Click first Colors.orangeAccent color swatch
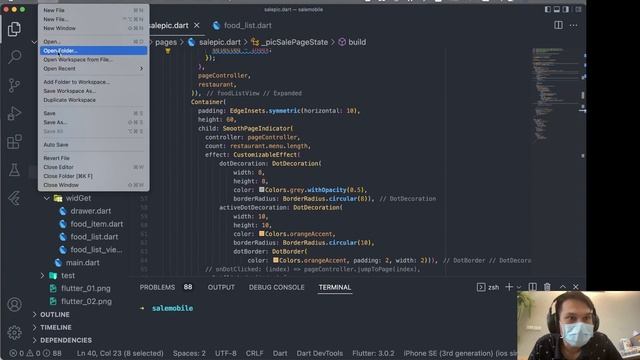The width and height of the screenshot is (640, 360). [x=262, y=234]
